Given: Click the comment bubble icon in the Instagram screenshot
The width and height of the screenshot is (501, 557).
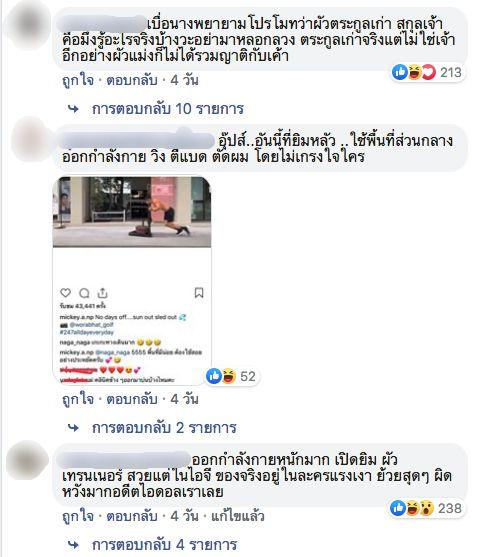Looking at the screenshot, I should click(84, 293).
